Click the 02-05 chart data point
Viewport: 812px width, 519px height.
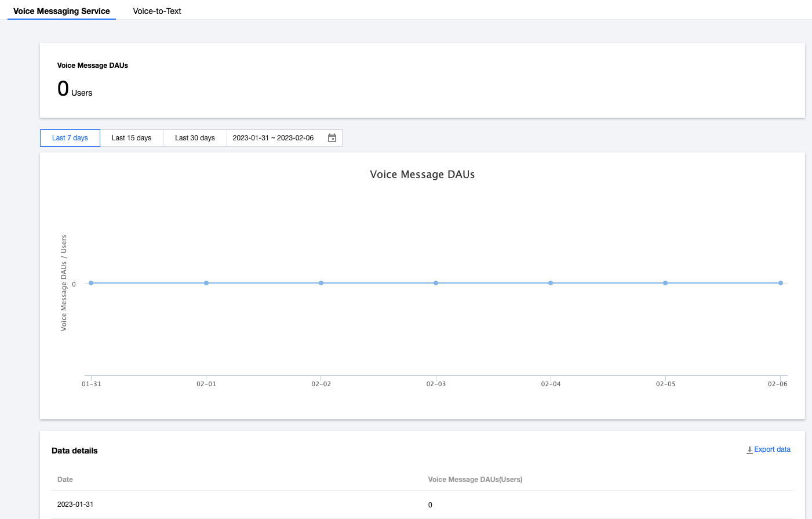click(x=665, y=283)
